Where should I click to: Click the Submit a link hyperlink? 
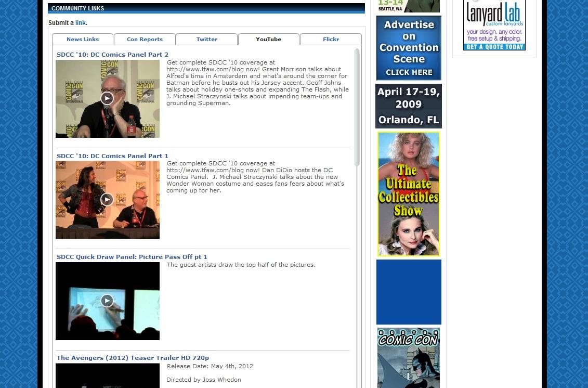coord(80,23)
